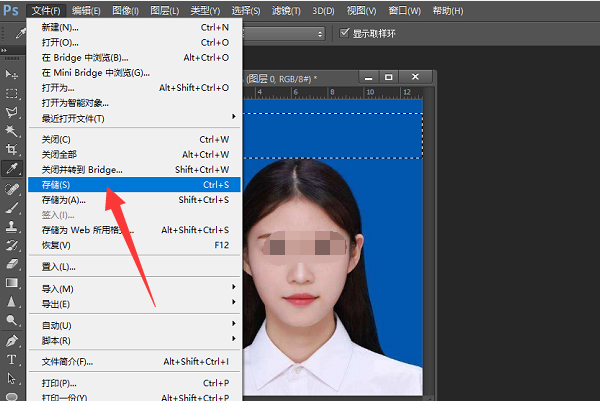The height and width of the screenshot is (401, 600).
Task: Select the Healing Brush tool
Action: coord(11,189)
